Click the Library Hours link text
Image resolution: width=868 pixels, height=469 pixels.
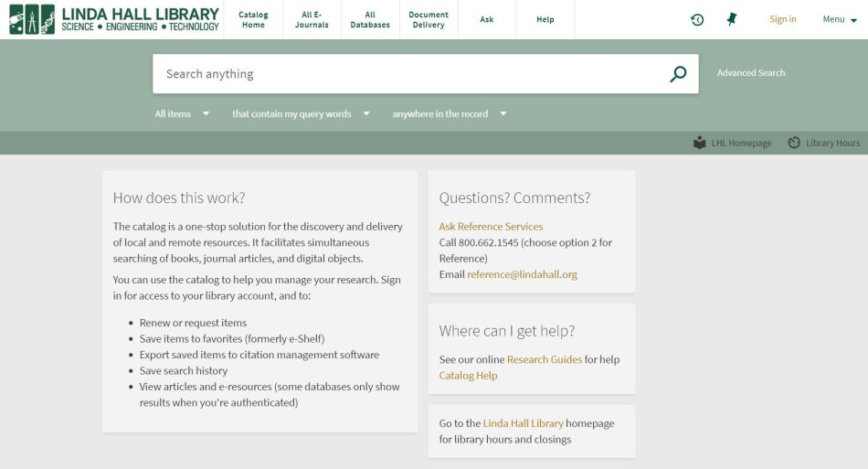(832, 143)
